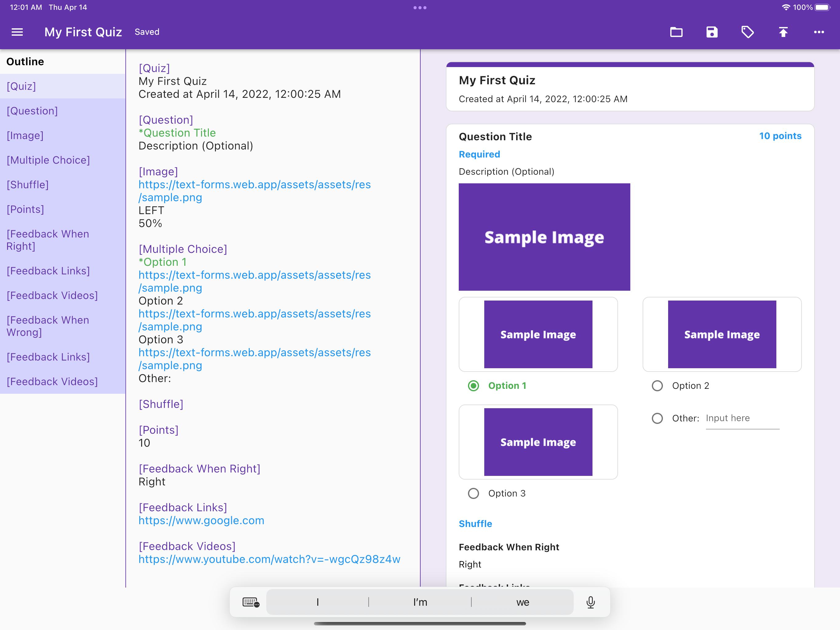The image size is (840, 630).
Task: Tap the microphone dictation icon
Action: 591,602
